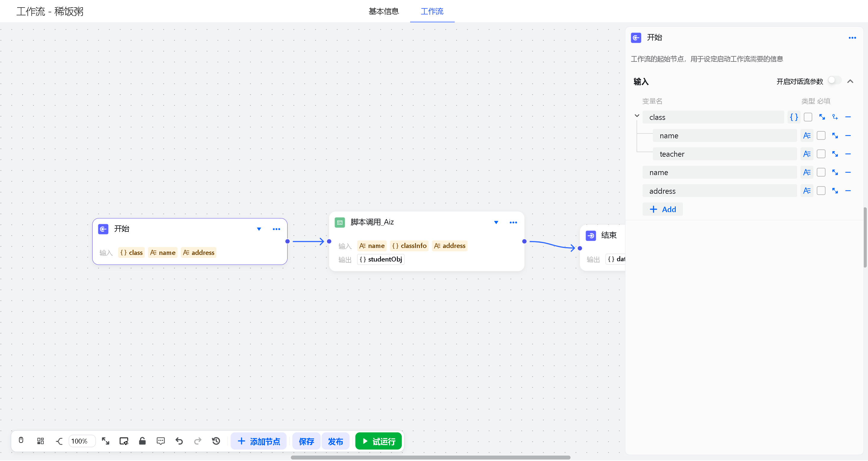Enable the 开启对话流参数 switch
Screen dimensions: 868x461
pyautogui.click(x=834, y=81)
